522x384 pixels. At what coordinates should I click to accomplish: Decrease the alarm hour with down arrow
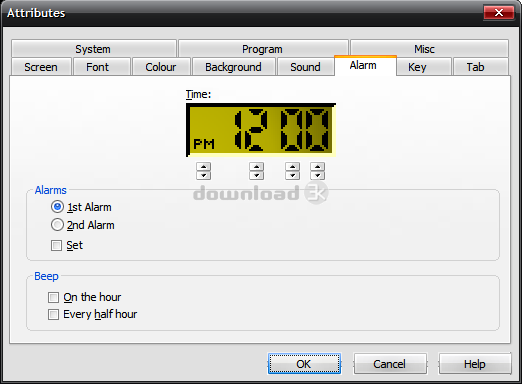[256, 175]
